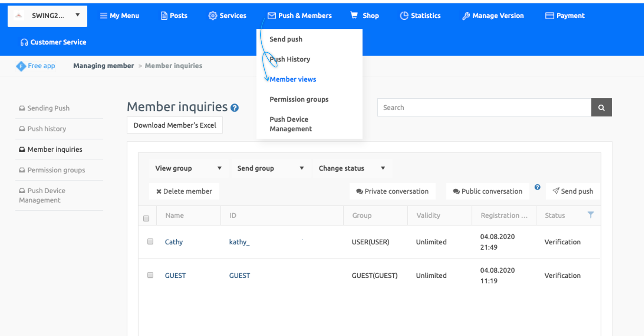Click help icon next to Public conversation

[537, 187]
